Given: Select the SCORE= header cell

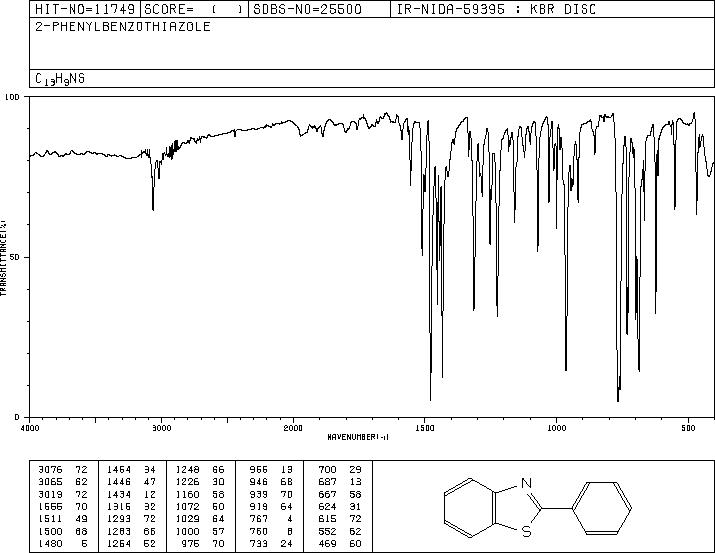Looking at the screenshot, I should click(194, 9).
